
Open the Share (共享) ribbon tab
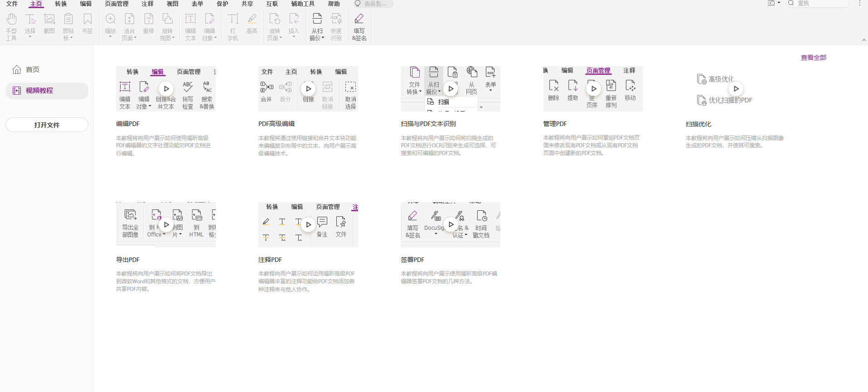tap(247, 4)
